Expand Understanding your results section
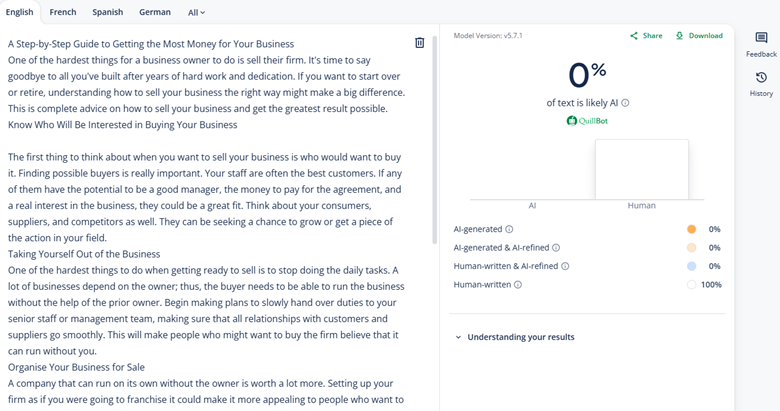This screenshot has height=411, width=780. click(515, 337)
